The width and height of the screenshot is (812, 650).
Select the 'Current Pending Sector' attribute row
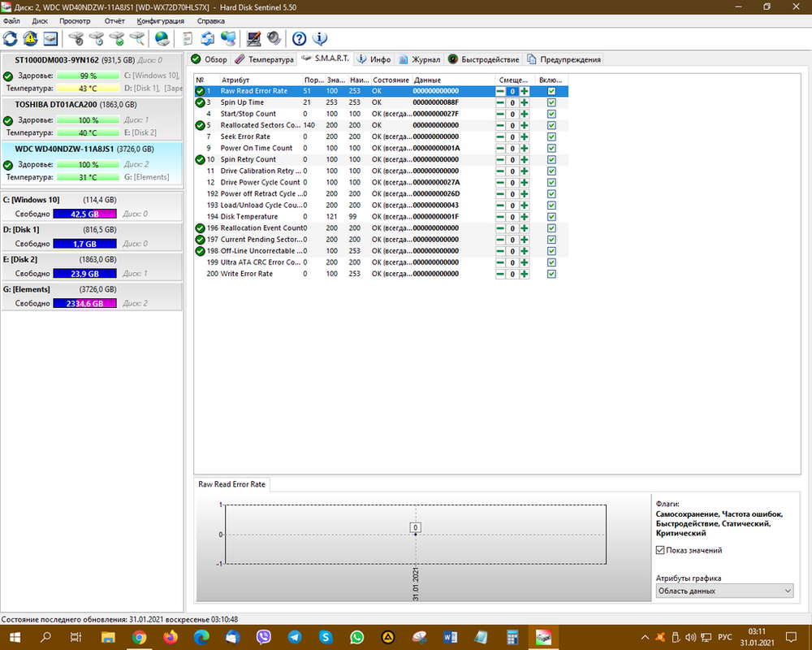click(x=381, y=240)
